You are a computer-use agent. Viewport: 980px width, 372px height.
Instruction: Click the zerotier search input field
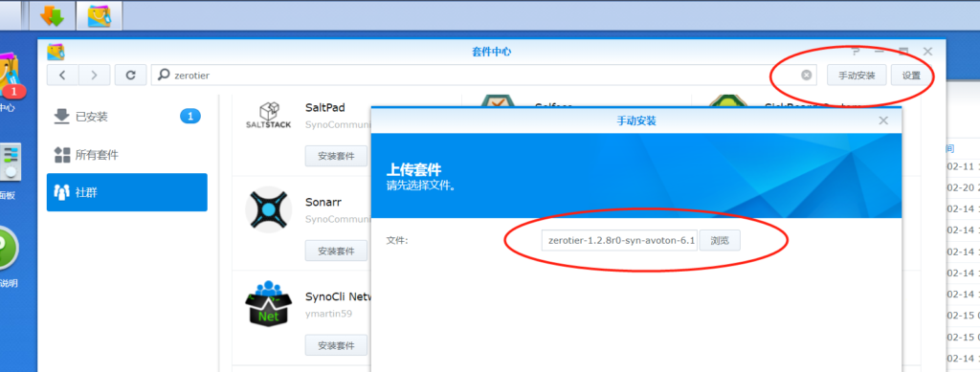(x=475, y=75)
